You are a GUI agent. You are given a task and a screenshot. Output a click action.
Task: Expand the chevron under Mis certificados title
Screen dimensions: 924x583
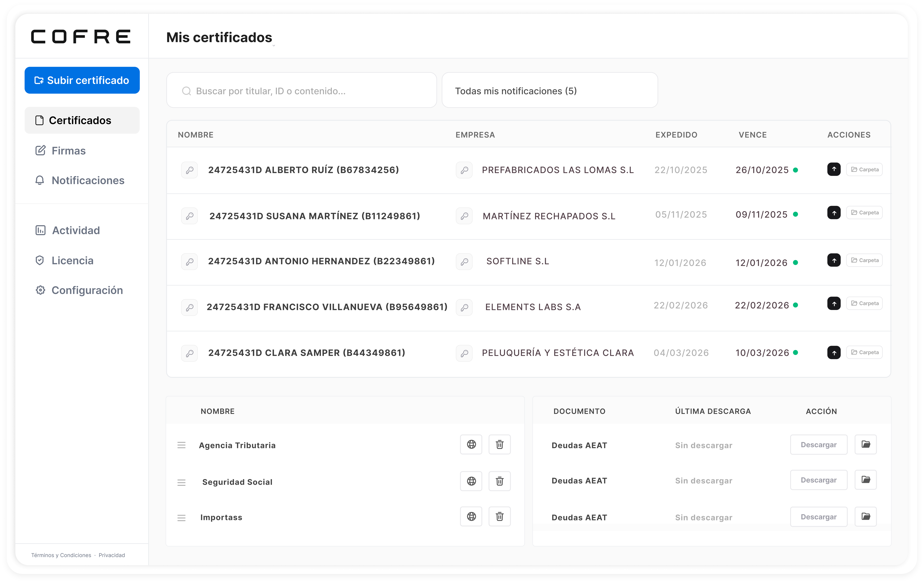coord(274,46)
